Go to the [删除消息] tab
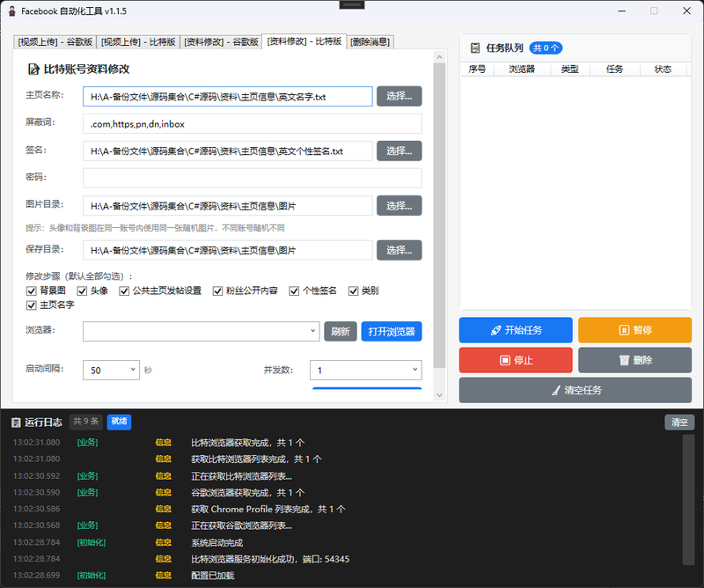The image size is (704, 588). (x=370, y=41)
